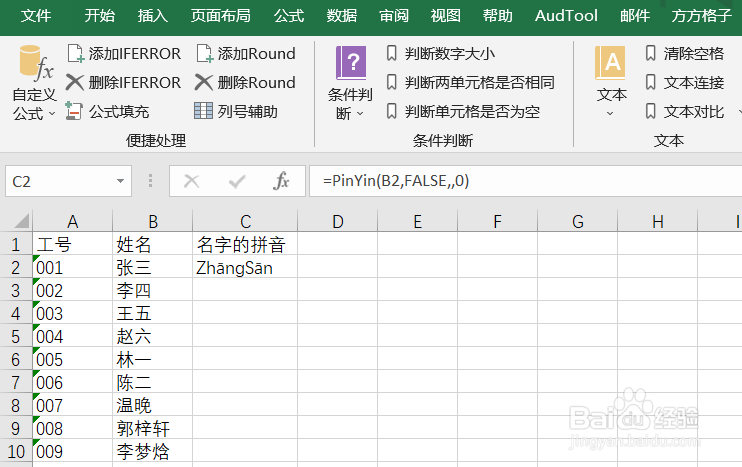Select column H header
The height and width of the screenshot is (467, 742).
pos(657,221)
